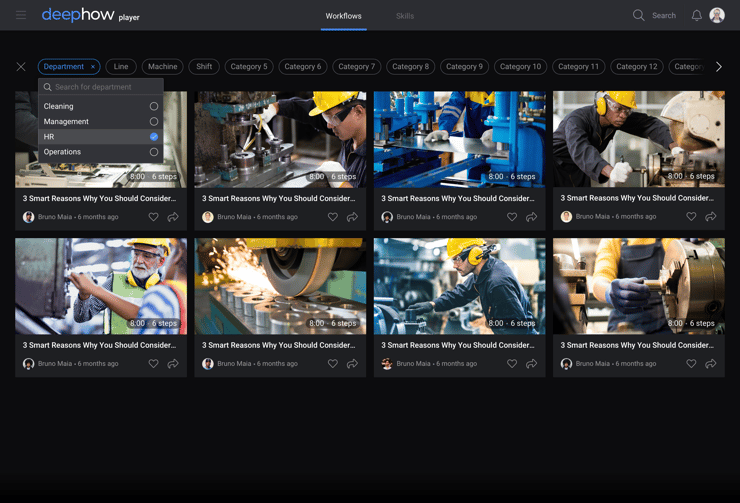
Task: Select the Cleaning department radio
Action: [154, 106]
